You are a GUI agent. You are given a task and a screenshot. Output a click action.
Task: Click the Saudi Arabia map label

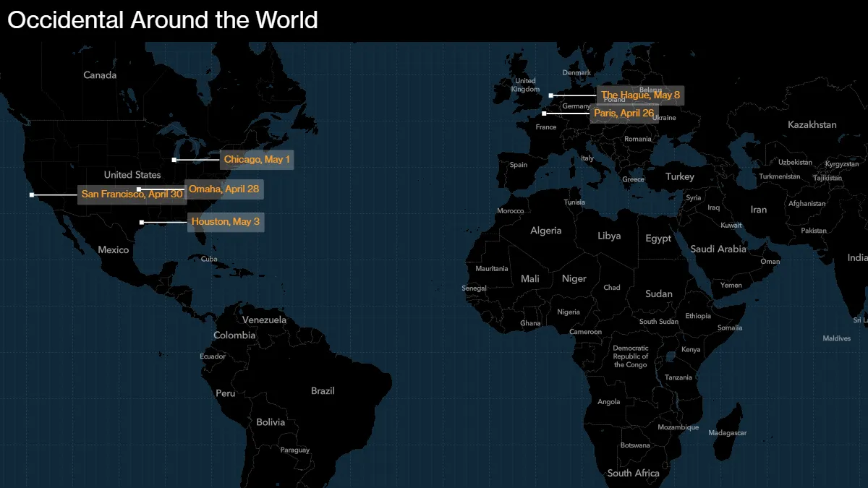718,249
